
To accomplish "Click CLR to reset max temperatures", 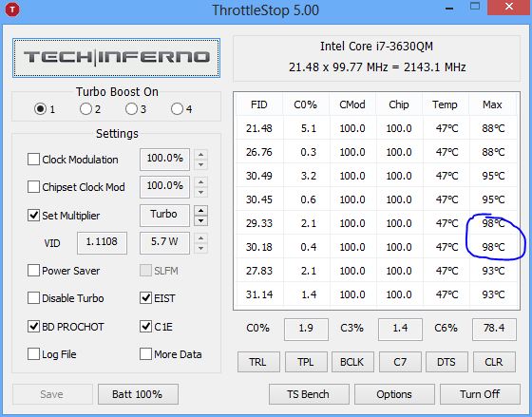I will 494,362.
